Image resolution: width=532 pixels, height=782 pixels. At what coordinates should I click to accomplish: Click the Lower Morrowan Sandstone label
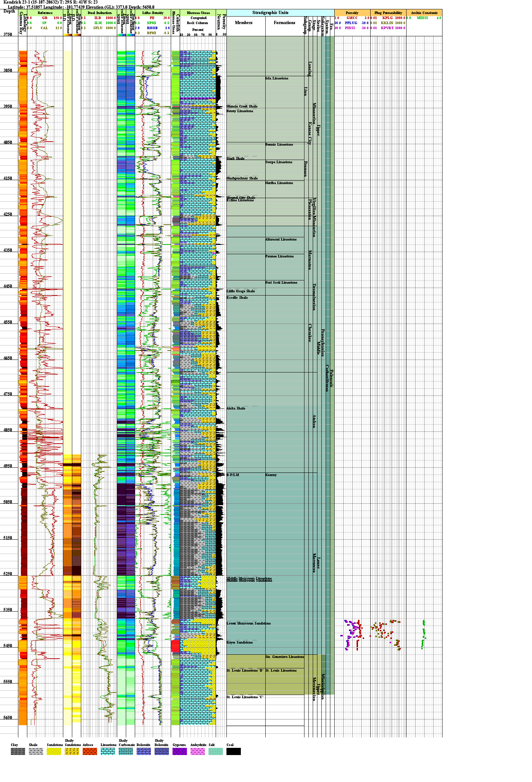(249, 623)
